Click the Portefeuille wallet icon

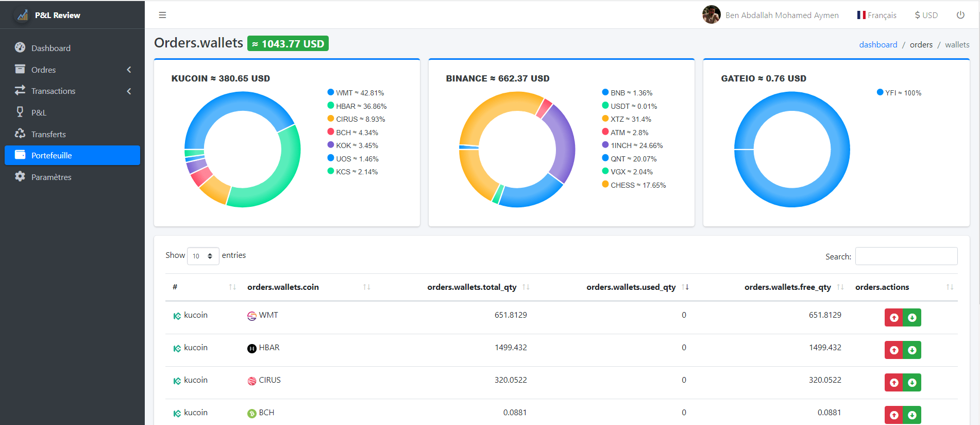pos(20,155)
